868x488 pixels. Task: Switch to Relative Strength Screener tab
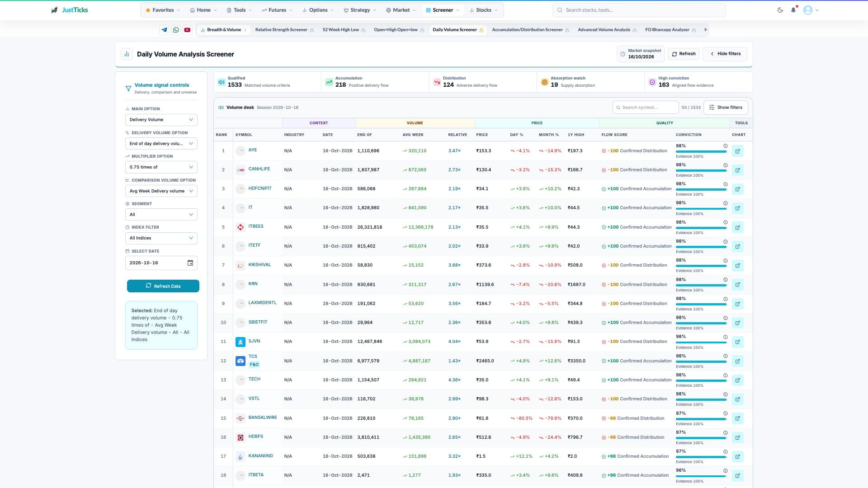pyautogui.click(x=284, y=30)
